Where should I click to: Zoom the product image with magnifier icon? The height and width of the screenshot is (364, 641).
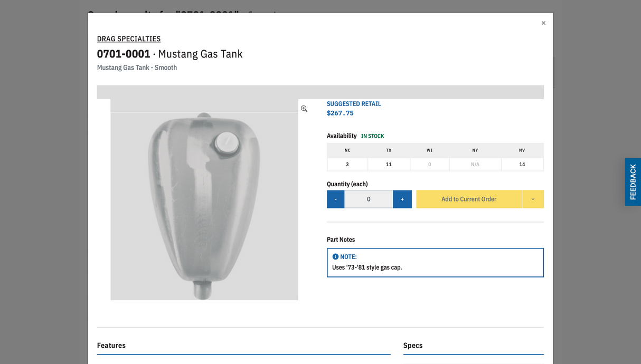(304, 109)
